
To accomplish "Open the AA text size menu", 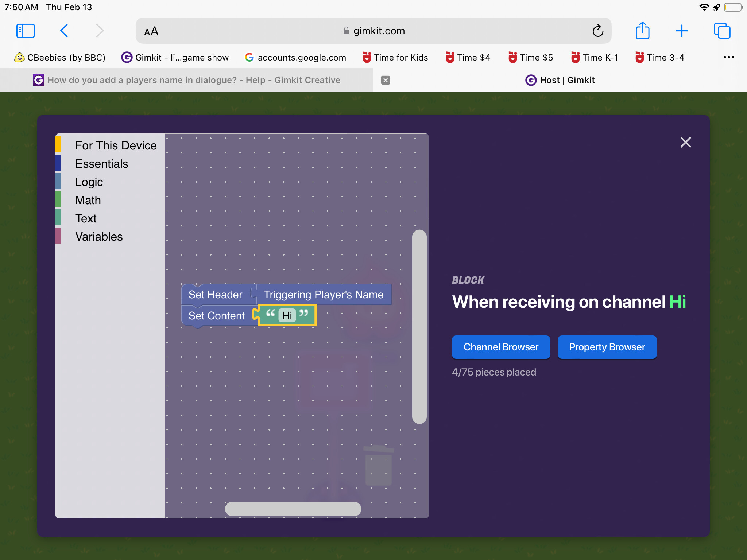I will click(x=151, y=31).
